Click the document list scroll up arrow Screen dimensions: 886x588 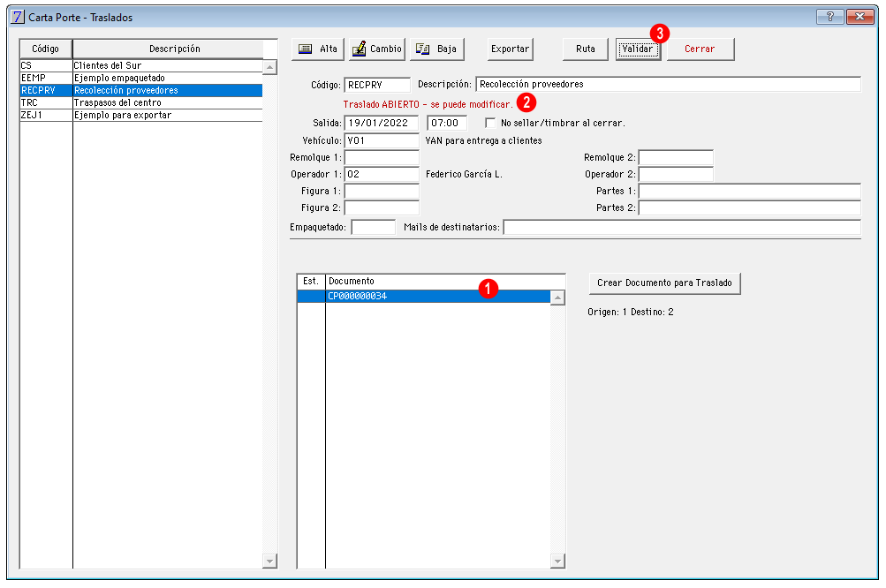tap(557, 298)
